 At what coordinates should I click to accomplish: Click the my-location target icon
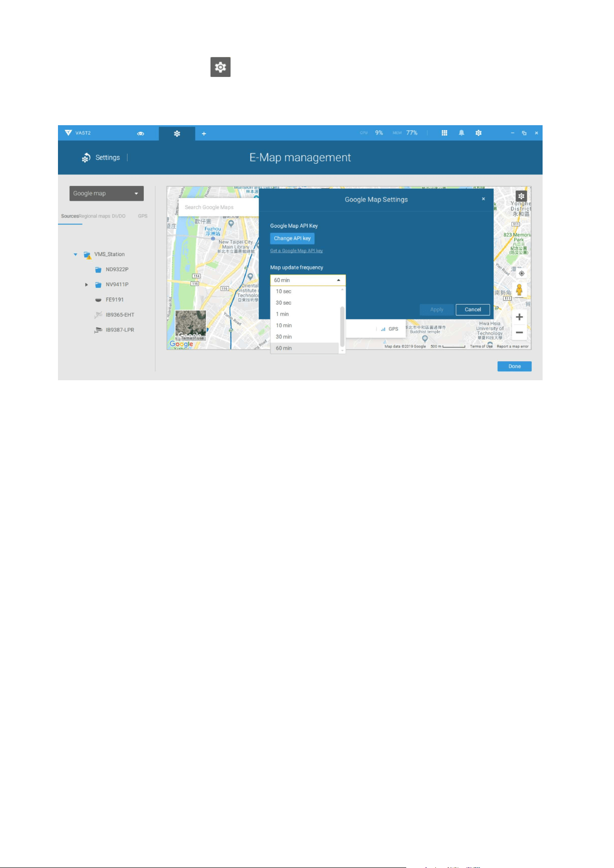[521, 274]
